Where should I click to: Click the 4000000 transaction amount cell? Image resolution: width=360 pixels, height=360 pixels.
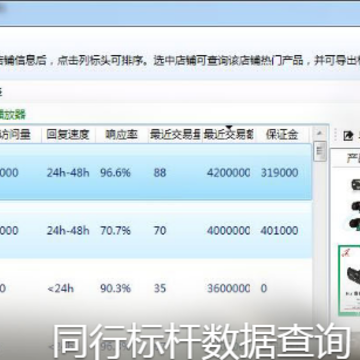pyautogui.click(x=228, y=230)
